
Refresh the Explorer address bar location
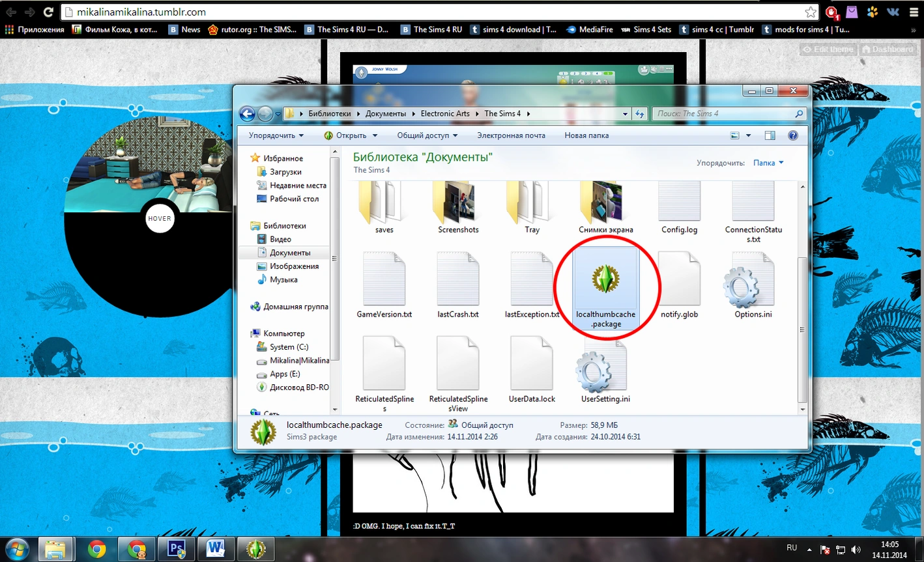click(x=640, y=114)
